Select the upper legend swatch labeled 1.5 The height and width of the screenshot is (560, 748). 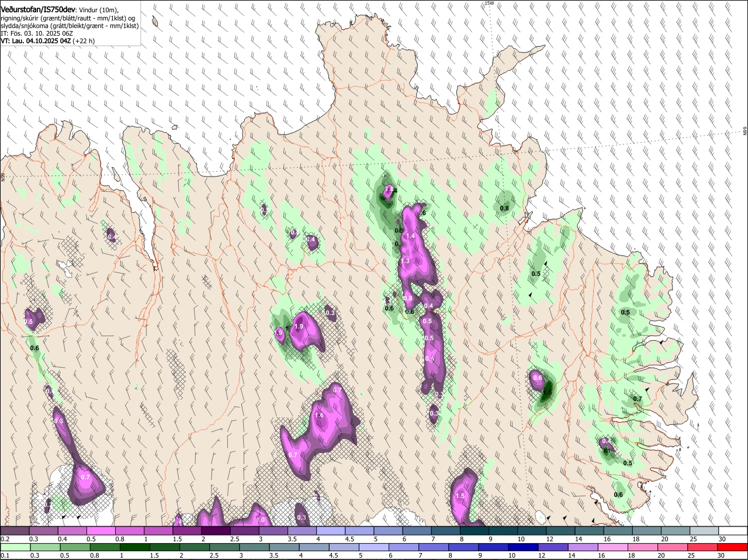click(187, 531)
